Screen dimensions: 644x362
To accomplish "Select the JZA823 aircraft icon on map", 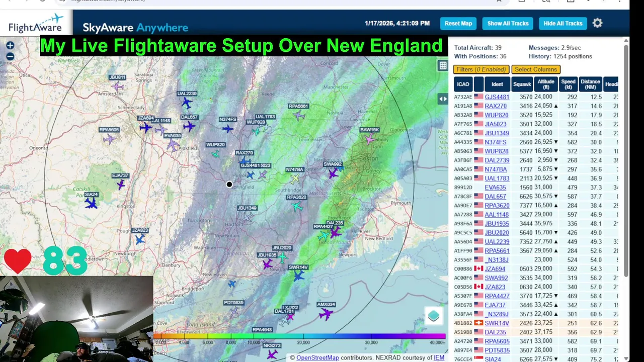I will [x=140, y=239].
